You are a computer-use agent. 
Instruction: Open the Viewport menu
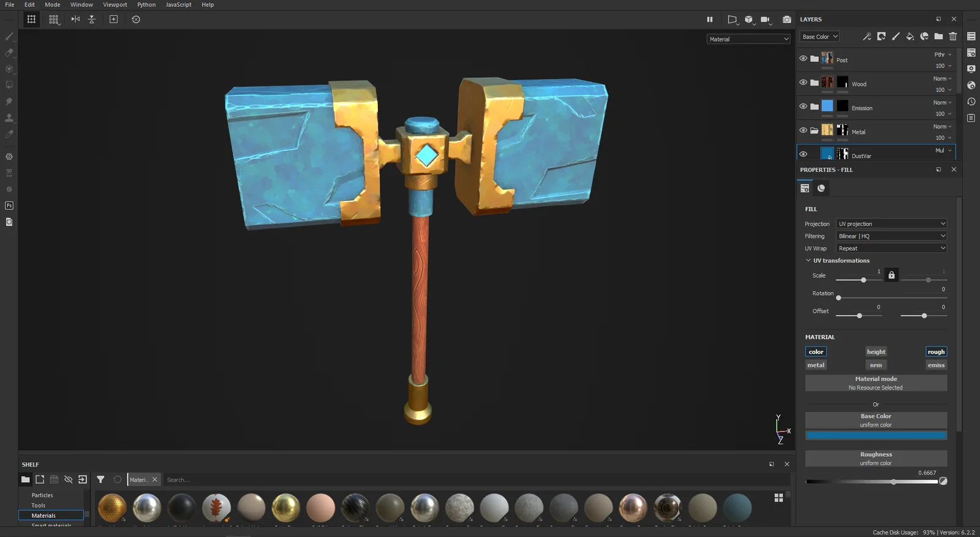click(115, 4)
